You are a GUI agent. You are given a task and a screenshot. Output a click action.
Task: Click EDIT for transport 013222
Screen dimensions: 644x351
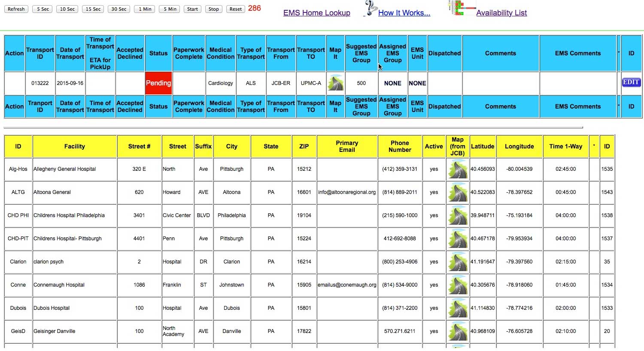click(x=631, y=82)
